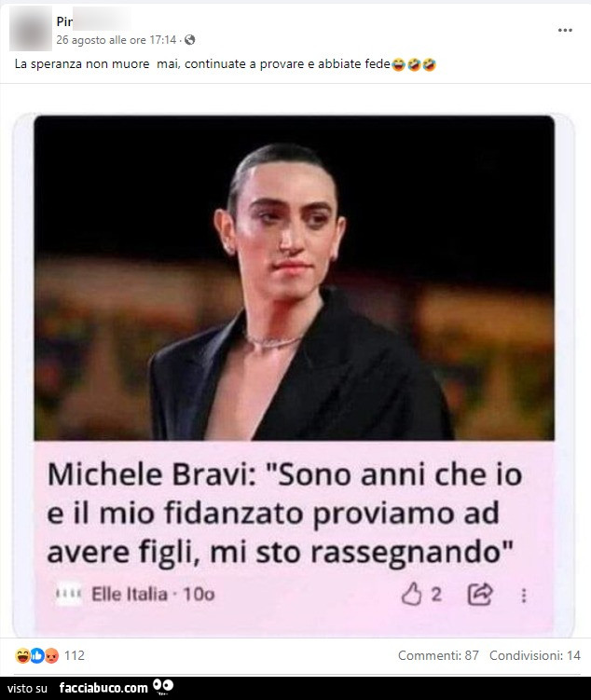Click the share arrow icon on article card

pos(480,594)
